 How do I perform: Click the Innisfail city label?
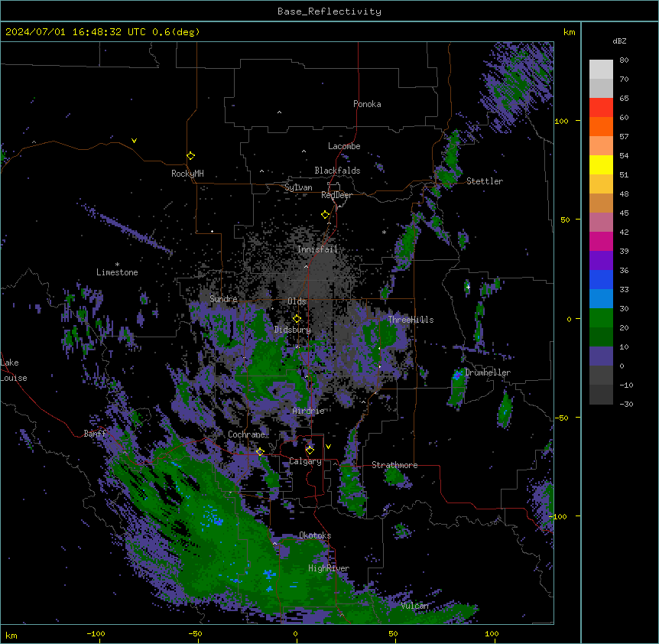(317, 249)
